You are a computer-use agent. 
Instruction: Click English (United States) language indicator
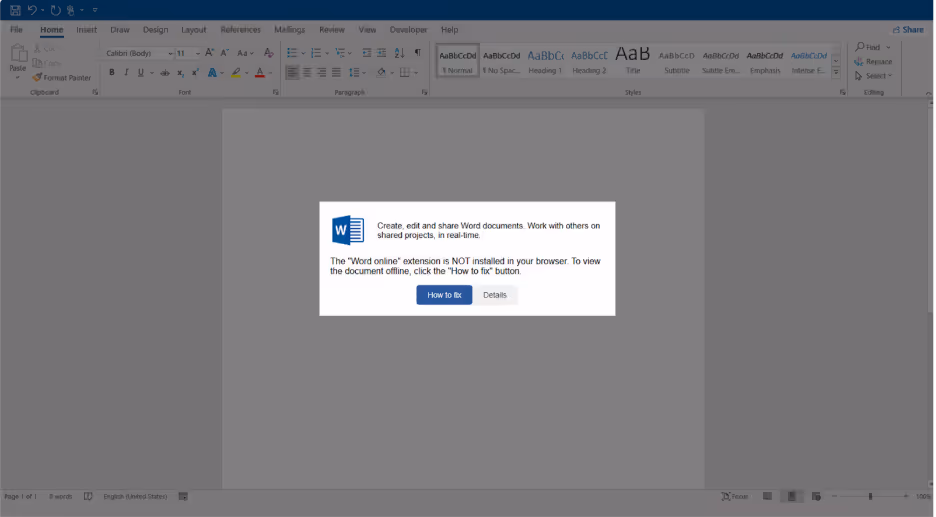coord(136,497)
